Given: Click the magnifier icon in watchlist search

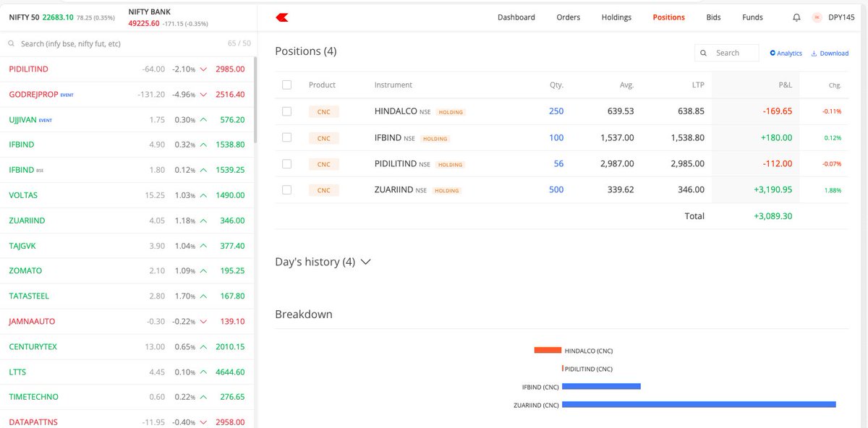Looking at the screenshot, I should (12, 44).
